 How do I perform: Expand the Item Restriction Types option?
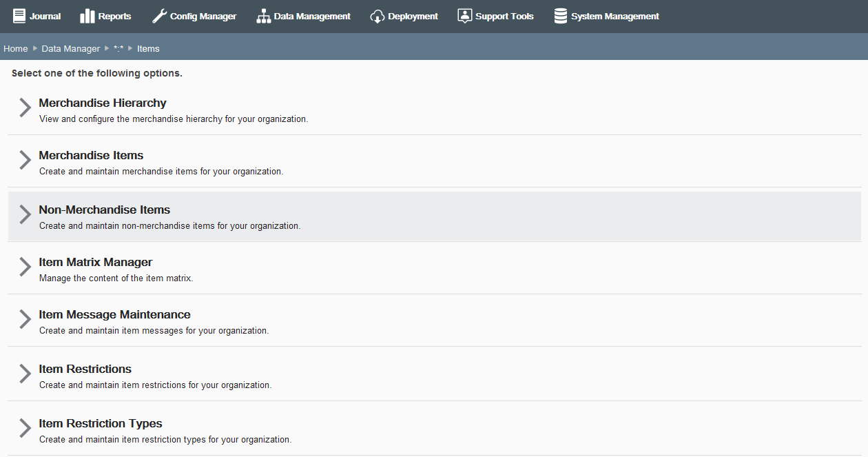(x=25, y=428)
